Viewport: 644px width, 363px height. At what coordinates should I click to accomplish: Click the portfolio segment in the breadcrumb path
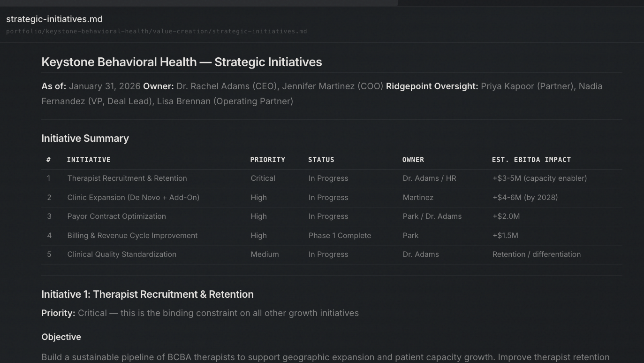(x=22, y=31)
